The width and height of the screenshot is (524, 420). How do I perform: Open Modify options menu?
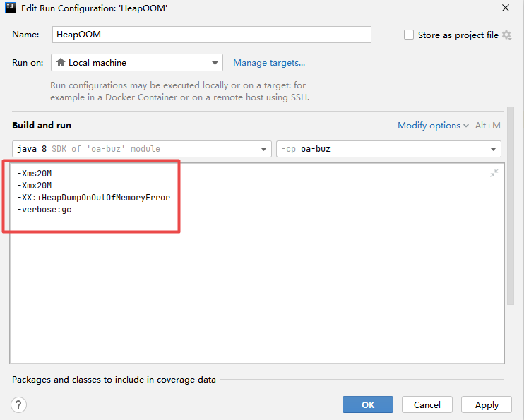tap(433, 126)
